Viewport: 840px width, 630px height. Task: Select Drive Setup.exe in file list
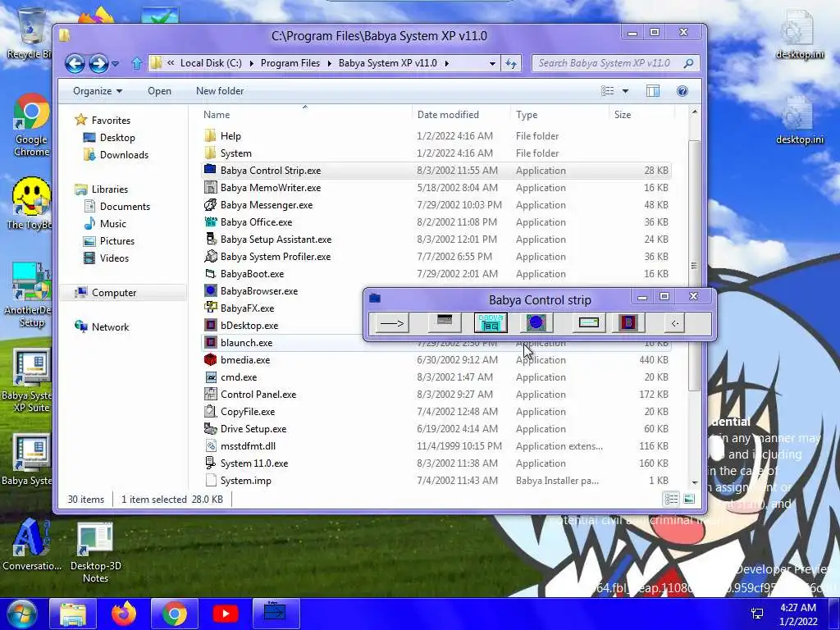(x=436, y=428)
